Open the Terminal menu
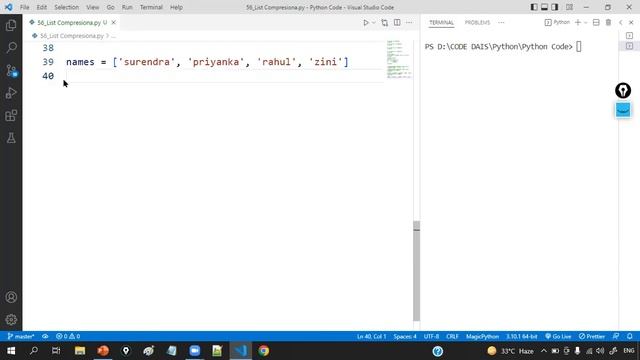The height and width of the screenshot is (360, 640). [x=151, y=7]
